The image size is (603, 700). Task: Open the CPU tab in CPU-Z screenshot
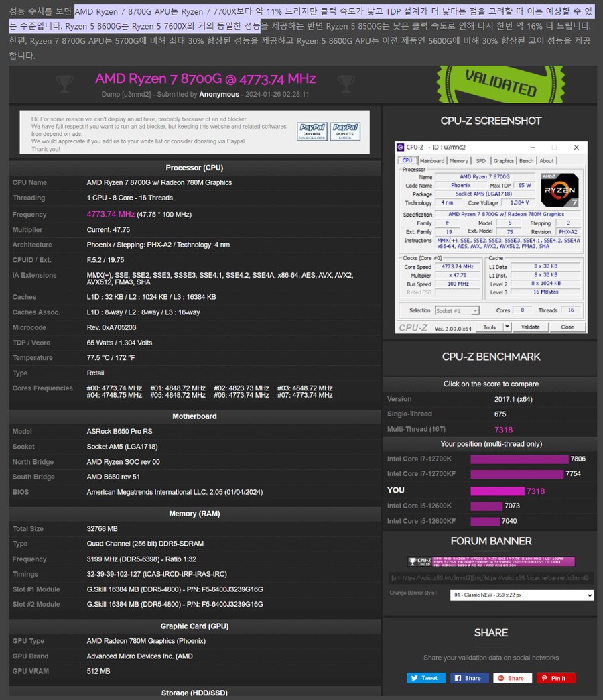point(407,160)
